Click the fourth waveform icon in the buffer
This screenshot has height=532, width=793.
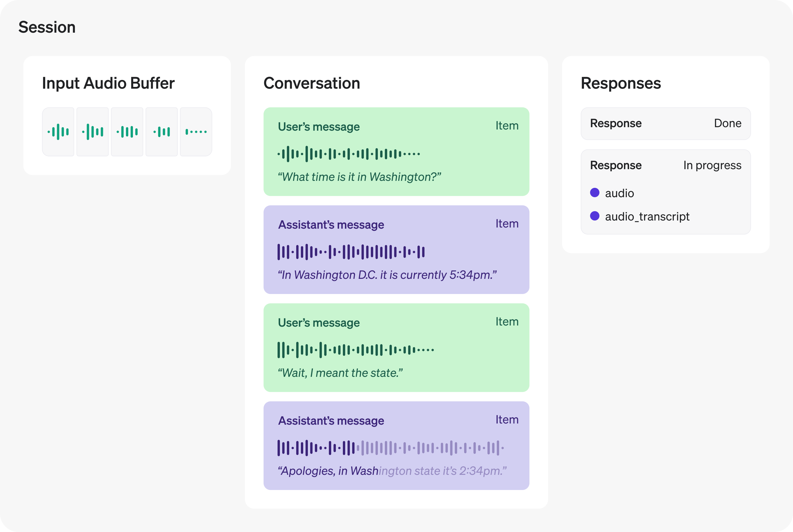pos(162,132)
